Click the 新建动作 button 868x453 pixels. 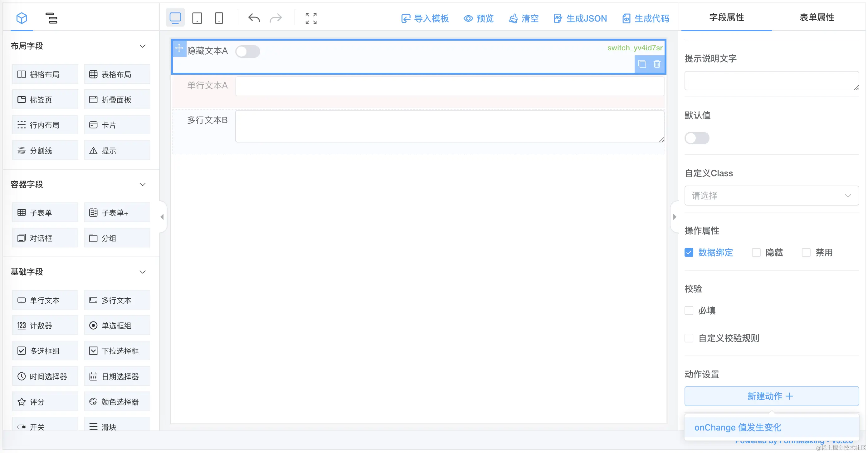click(771, 396)
